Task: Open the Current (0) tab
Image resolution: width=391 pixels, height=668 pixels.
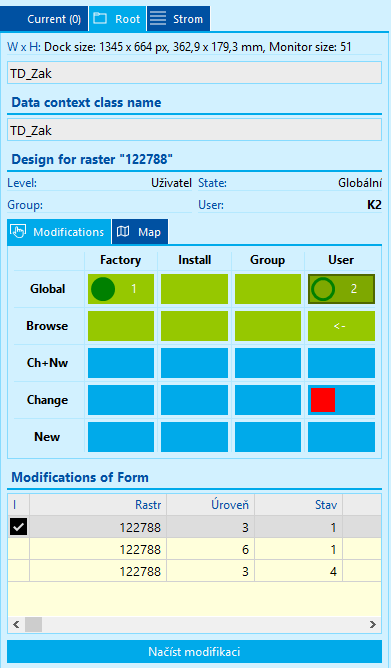Action: click(44, 19)
